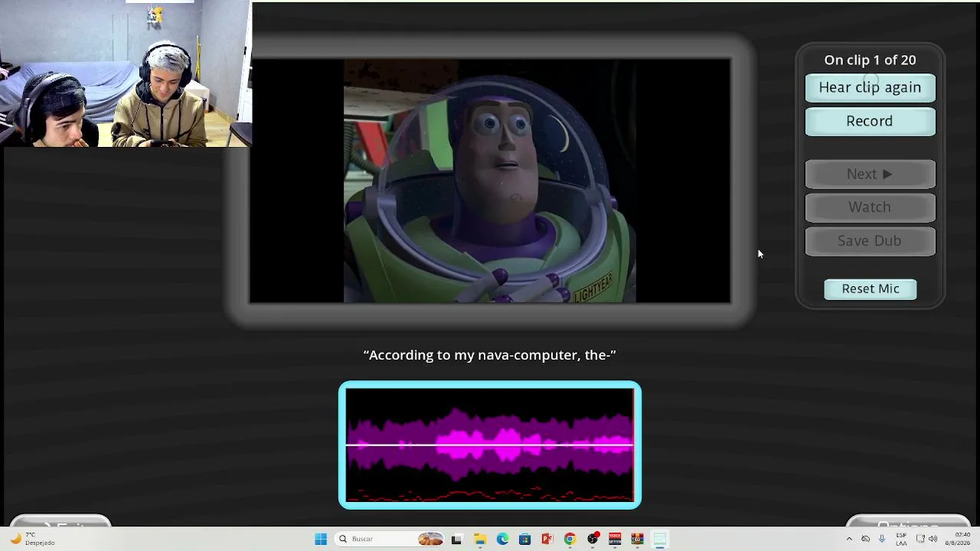Image resolution: width=980 pixels, height=551 pixels.
Task: Launch Microsoft Edge from the taskbar
Action: click(502, 540)
